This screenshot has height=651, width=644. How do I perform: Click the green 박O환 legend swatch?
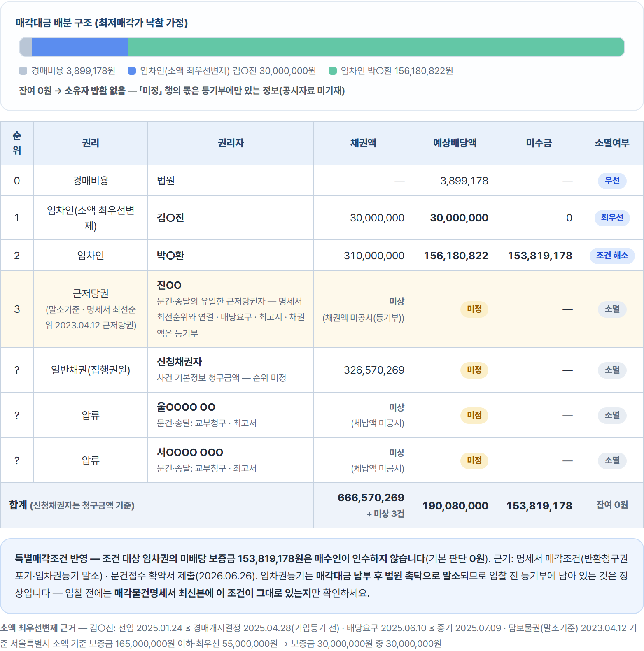point(333,71)
